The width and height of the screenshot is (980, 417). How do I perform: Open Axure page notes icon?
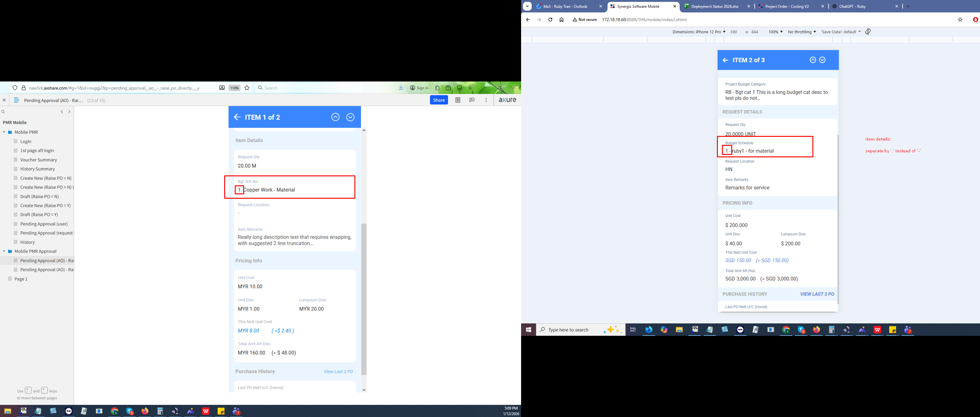(458, 100)
